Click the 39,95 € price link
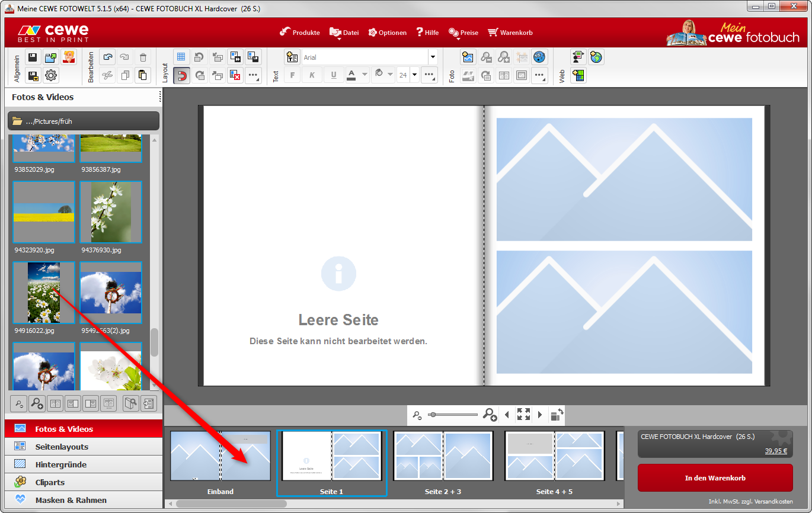Viewport: 812px width, 513px height. point(775,451)
